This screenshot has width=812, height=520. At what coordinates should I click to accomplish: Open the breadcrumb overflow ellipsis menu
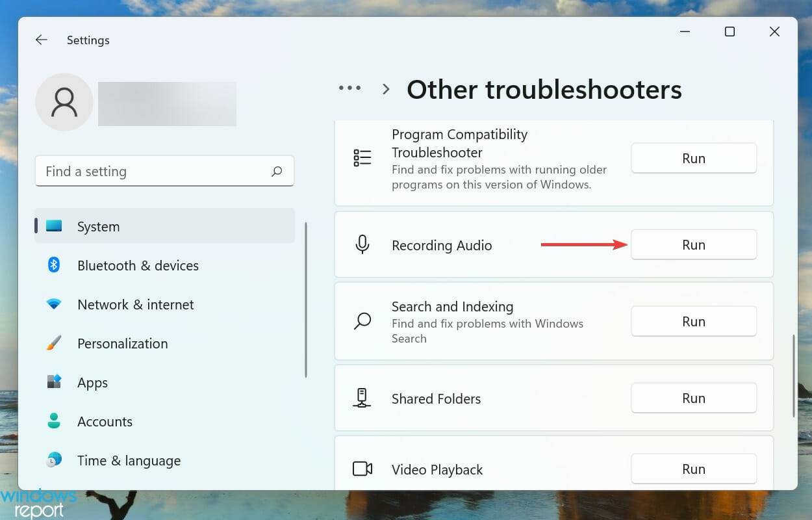(349, 87)
